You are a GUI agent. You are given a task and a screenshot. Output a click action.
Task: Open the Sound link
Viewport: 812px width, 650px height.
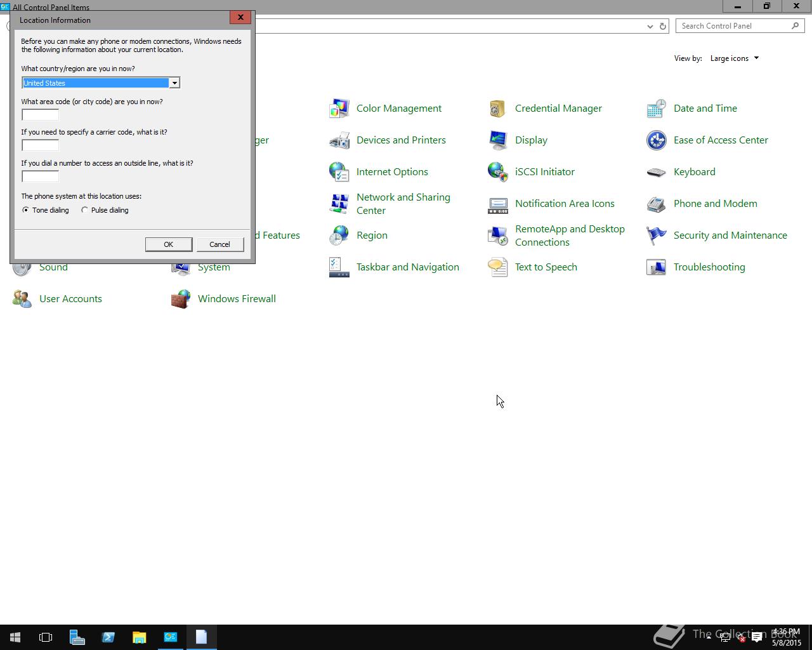click(x=53, y=267)
